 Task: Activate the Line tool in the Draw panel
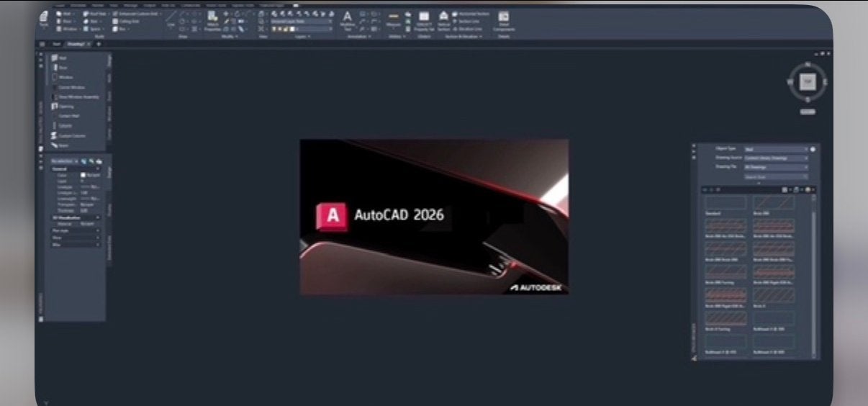point(171,18)
